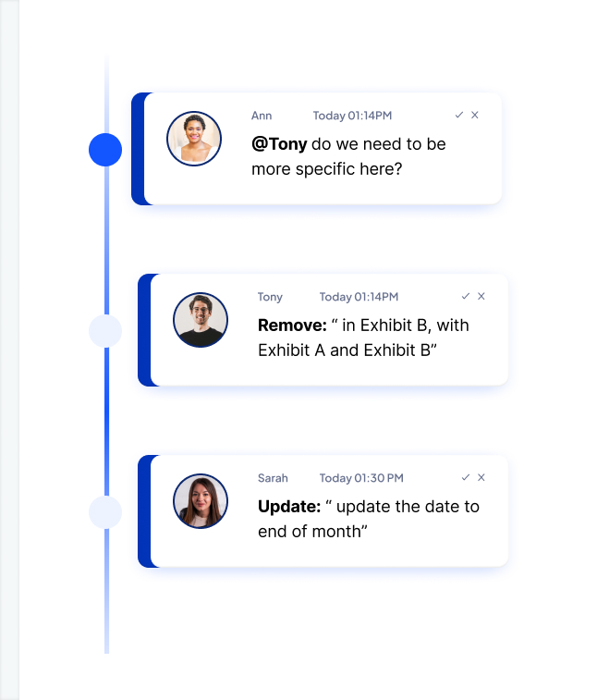The image size is (597, 700).
Task: Open Ann's profile avatar
Action: (x=194, y=139)
